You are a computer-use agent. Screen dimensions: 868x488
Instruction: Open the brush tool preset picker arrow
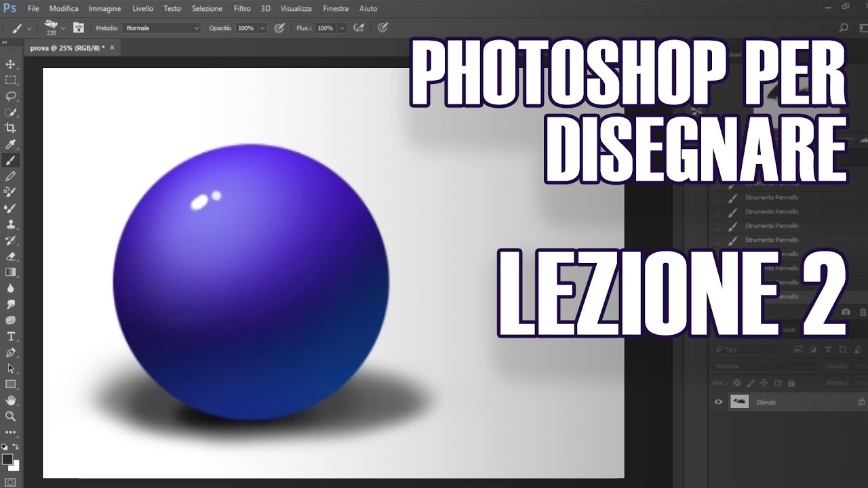tap(29, 28)
